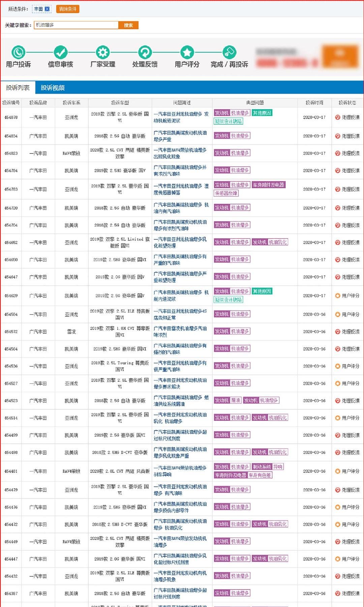364x607 pixels.
Task: Click the 疑似设计缺陷 tag in row 454629
Action: click(229, 300)
